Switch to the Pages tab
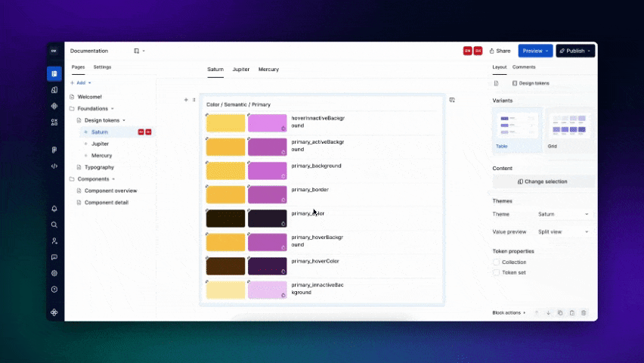This screenshot has height=363, width=644. pyautogui.click(x=78, y=67)
